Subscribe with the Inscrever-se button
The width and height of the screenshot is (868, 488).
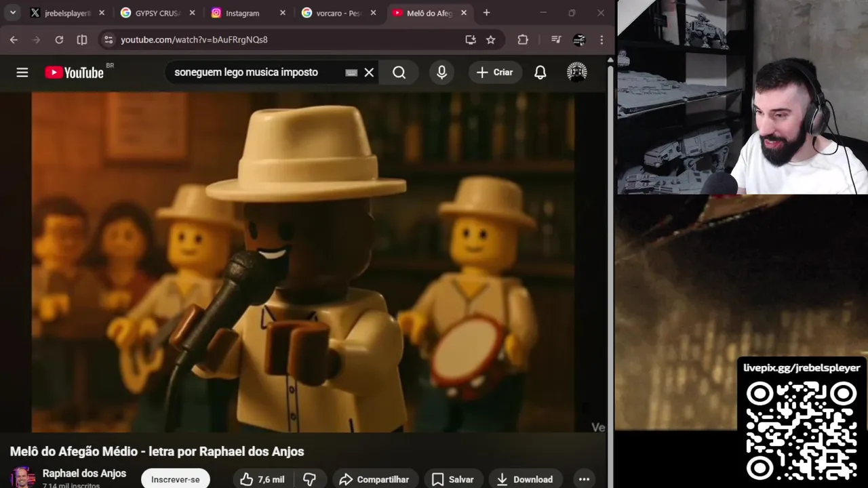coord(176,479)
